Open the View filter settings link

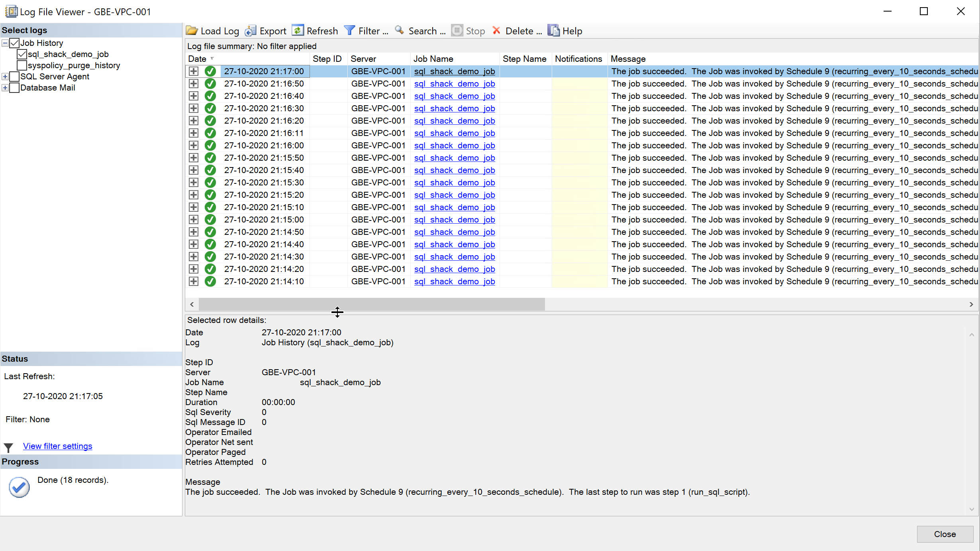click(x=57, y=446)
